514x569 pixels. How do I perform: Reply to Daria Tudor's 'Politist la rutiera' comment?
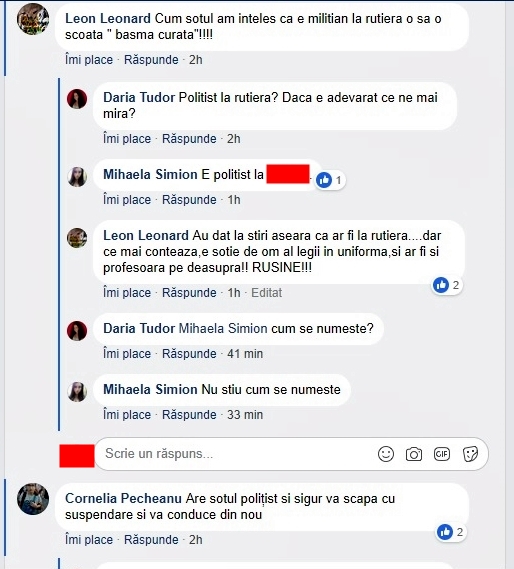click(x=189, y=139)
